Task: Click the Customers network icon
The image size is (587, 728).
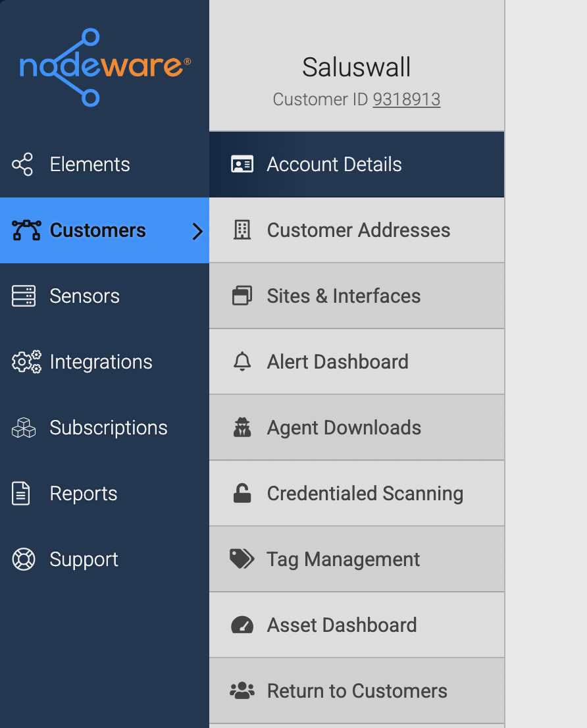Action: [x=26, y=230]
